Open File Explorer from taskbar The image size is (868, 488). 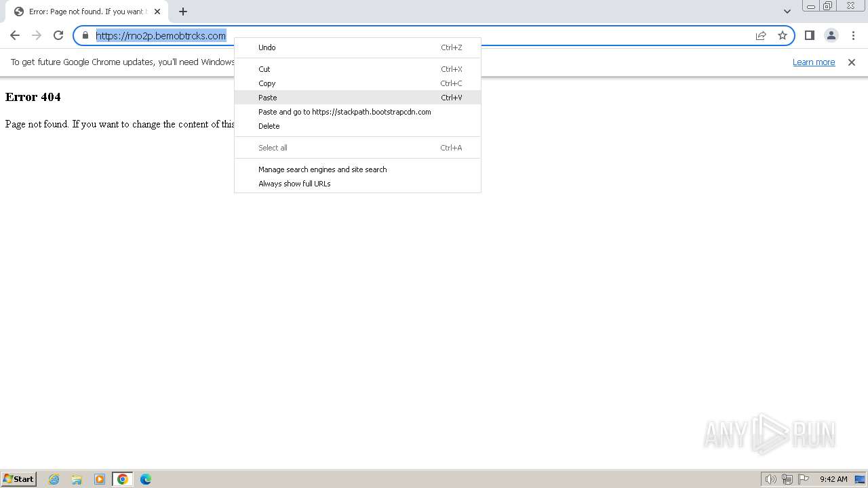coord(77,479)
